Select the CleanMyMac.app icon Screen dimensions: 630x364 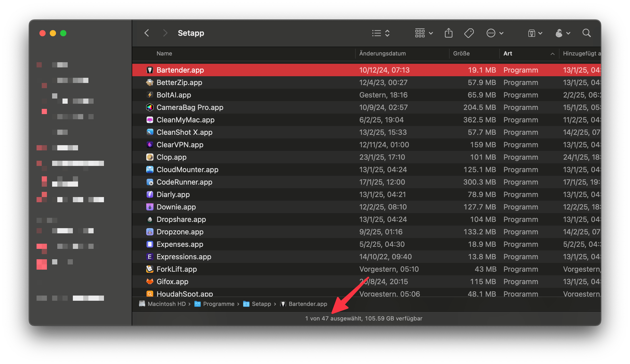(x=150, y=120)
